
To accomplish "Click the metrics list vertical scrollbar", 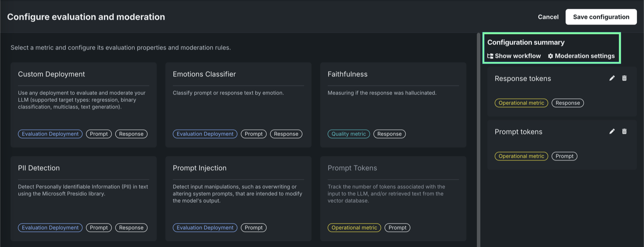I will pos(479,139).
